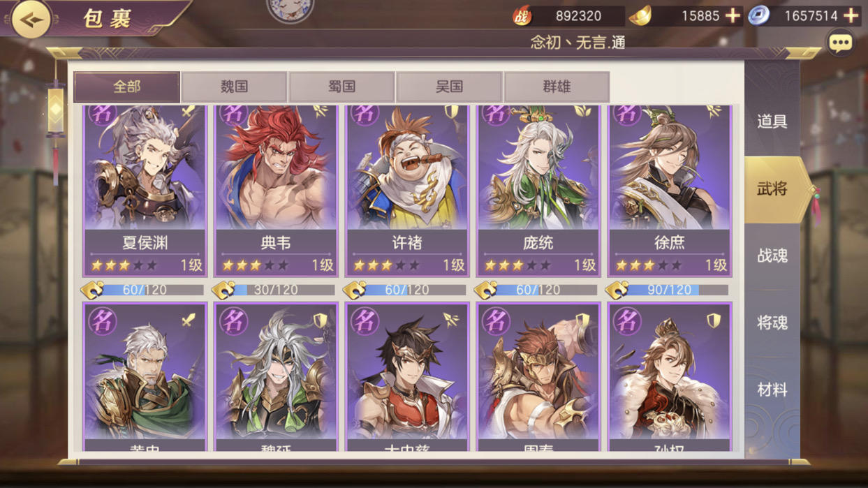This screenshot has width=868, height=488.
Task: Open the 材料 side category
Action: (x=772, y=390)
